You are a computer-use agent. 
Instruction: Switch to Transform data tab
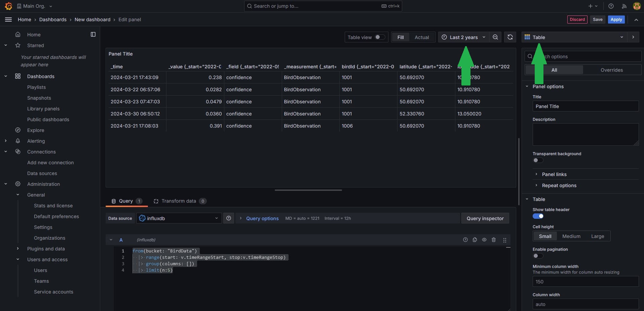[x=180, y=201]
